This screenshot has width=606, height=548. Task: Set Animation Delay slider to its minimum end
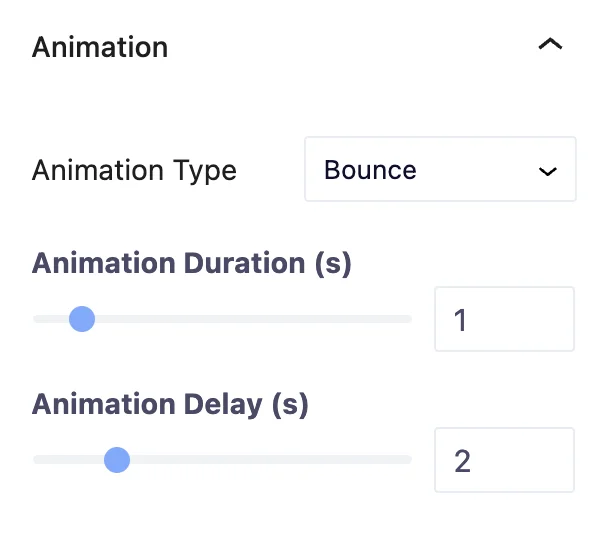pyautogui.click(x=35, y=460)
